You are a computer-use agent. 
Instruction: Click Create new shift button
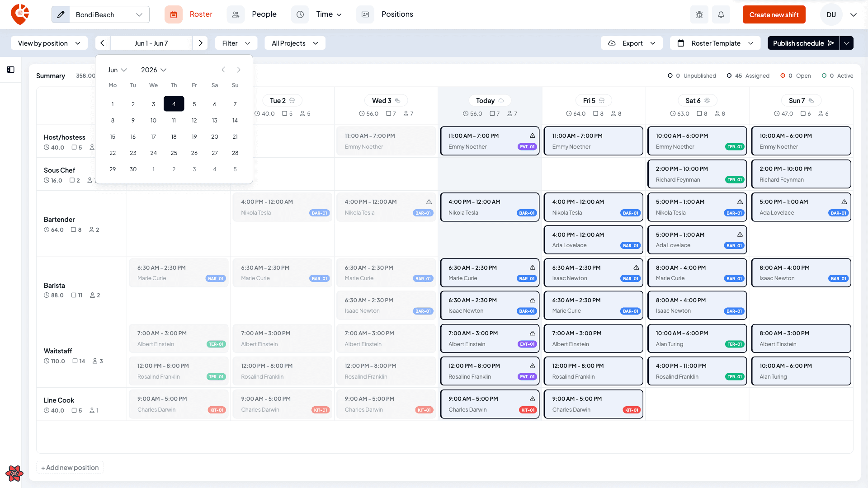[x=774, y=14]
